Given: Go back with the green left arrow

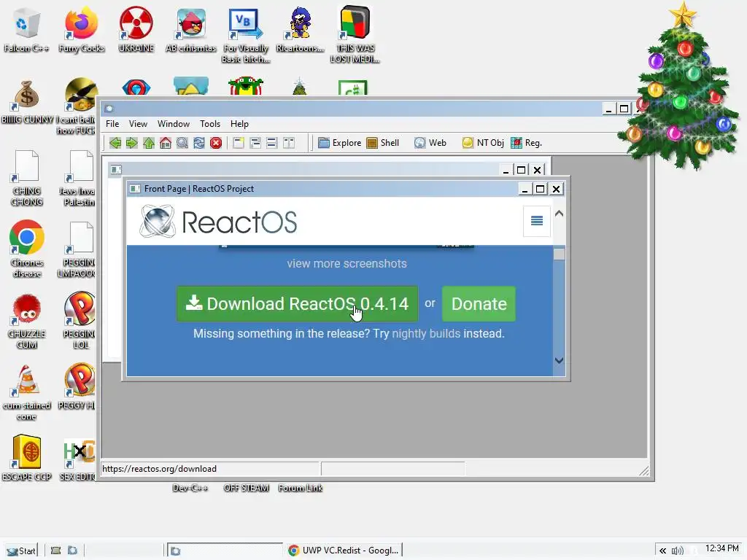Looking at the screenshot, I should (x=115, y=143).
